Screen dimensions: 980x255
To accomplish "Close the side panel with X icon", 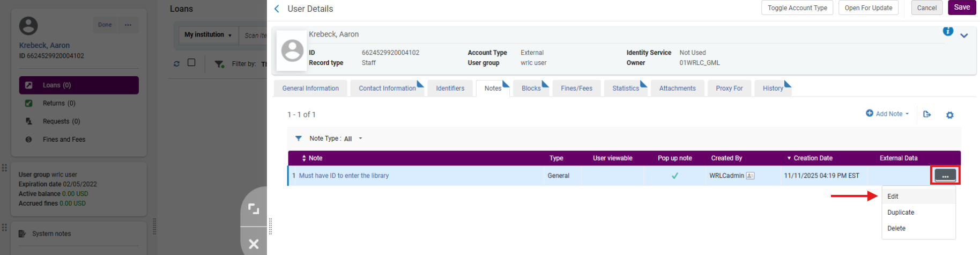I will (254, 244).
